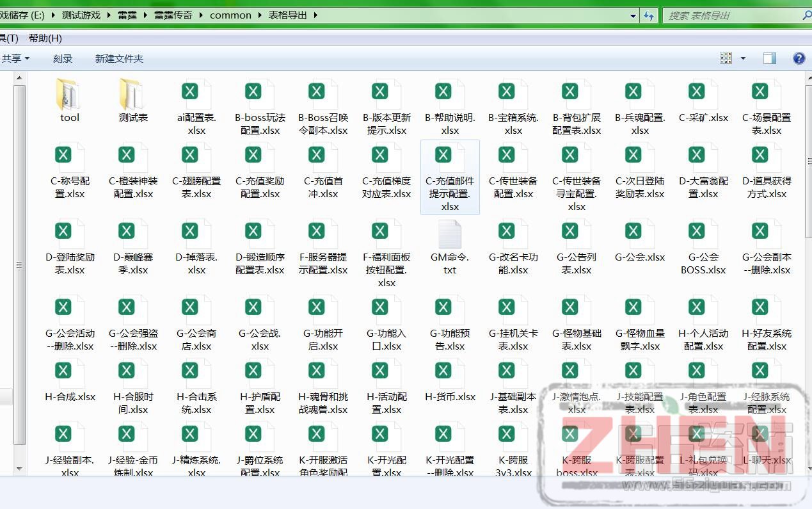Toggle the preview pane button
Image resolution: width=812 pixels, height=509 pixels.
769,58
